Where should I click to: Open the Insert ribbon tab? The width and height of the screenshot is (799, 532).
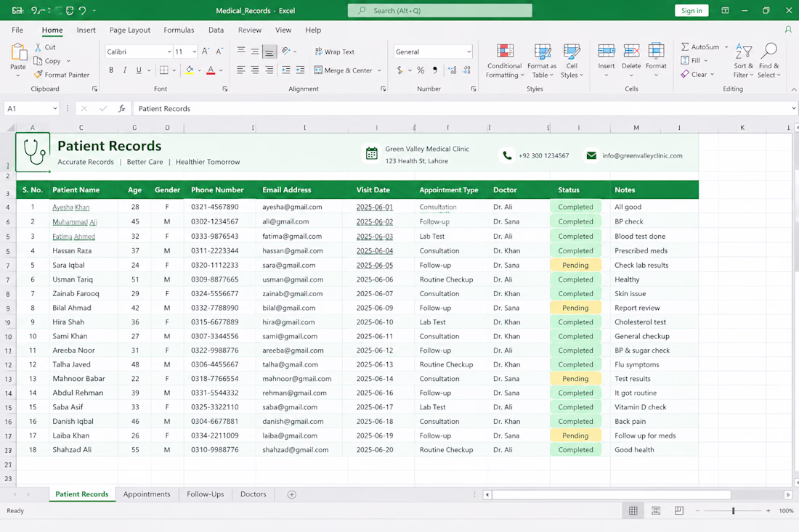coord(86,30)
